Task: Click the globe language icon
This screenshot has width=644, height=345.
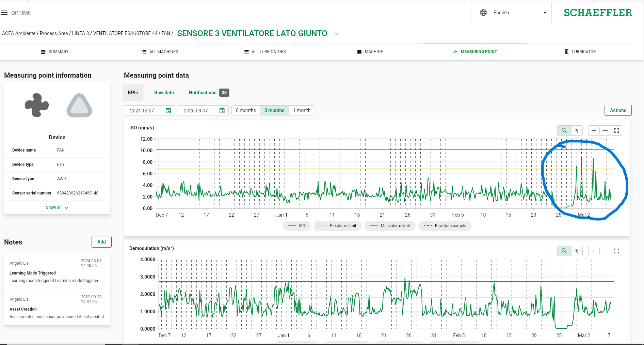Action: coord(483,13)
